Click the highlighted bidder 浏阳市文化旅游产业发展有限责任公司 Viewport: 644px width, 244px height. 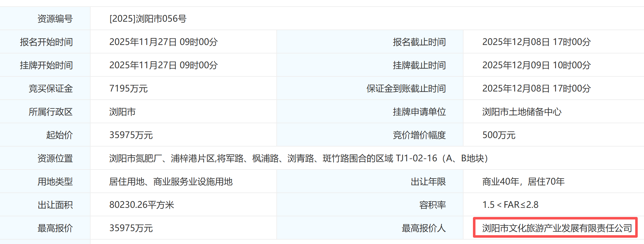click(x=557, y=228)
